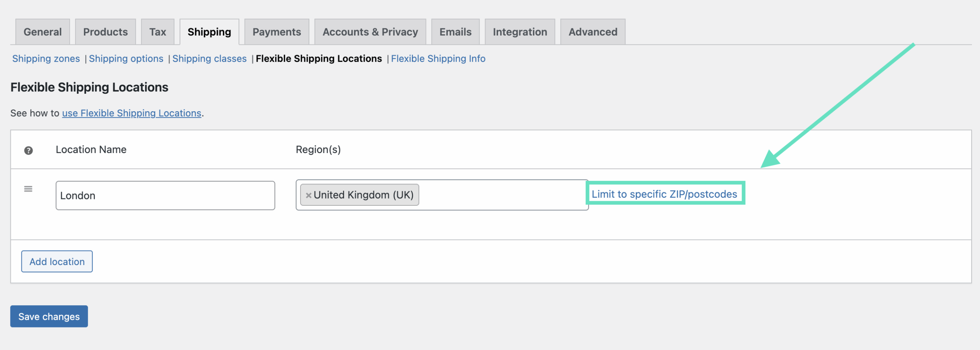Image resolution: width=980 pixels, height=350 pixels.
Task: Click the help icon in the locations table
Action: tap(29, 150)
